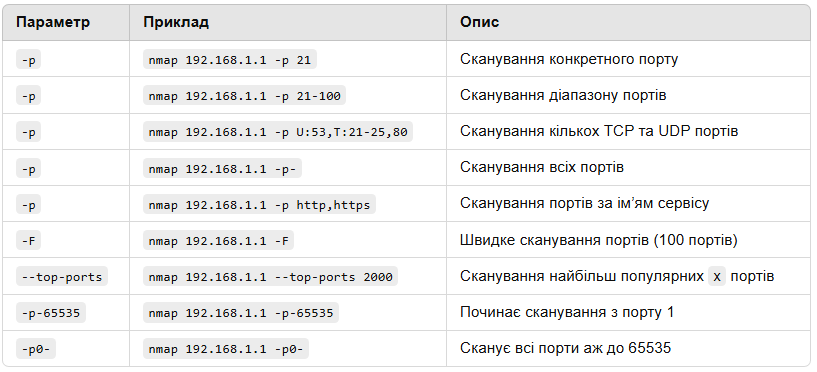Click the nmap 192.168.1.1 -F example
The height and width of the screenshot is (372, 817).
click(x=218, y=241)
